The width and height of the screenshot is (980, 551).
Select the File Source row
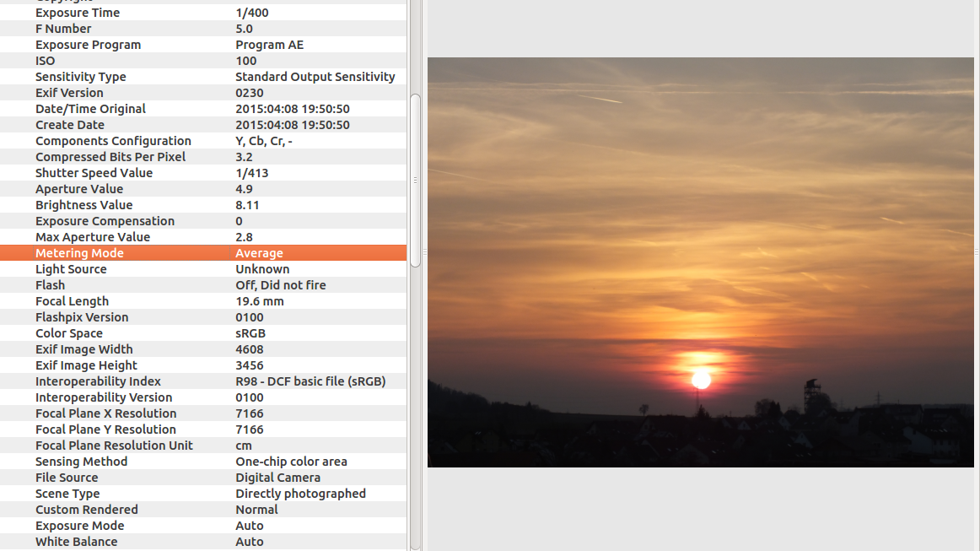click(x=203, y=478)
